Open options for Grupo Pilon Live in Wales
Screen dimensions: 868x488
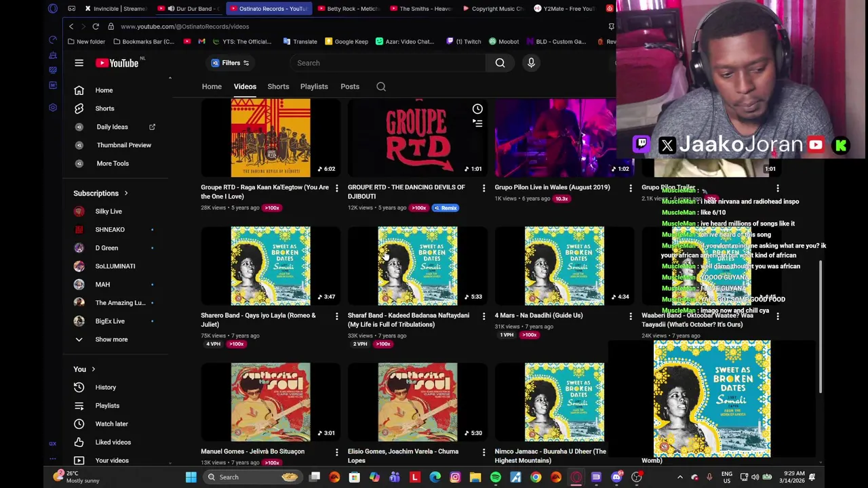point(631,188)
